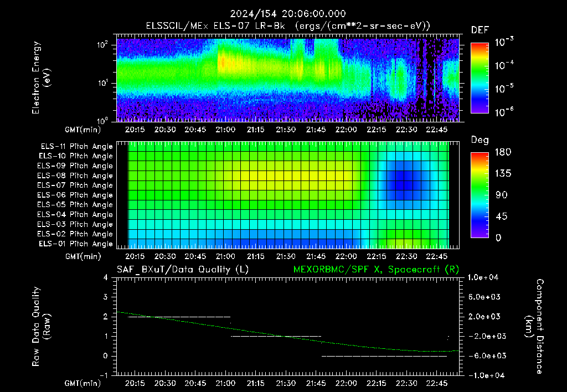Click the white data quality line at level 0
The image size is (567, 392).
[x=384, y=356]
